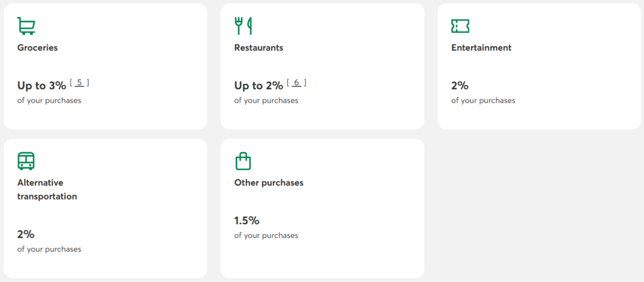Click the Other purchases shopping bag icon
Screen dimensions: 644x282
click(243, 161)
